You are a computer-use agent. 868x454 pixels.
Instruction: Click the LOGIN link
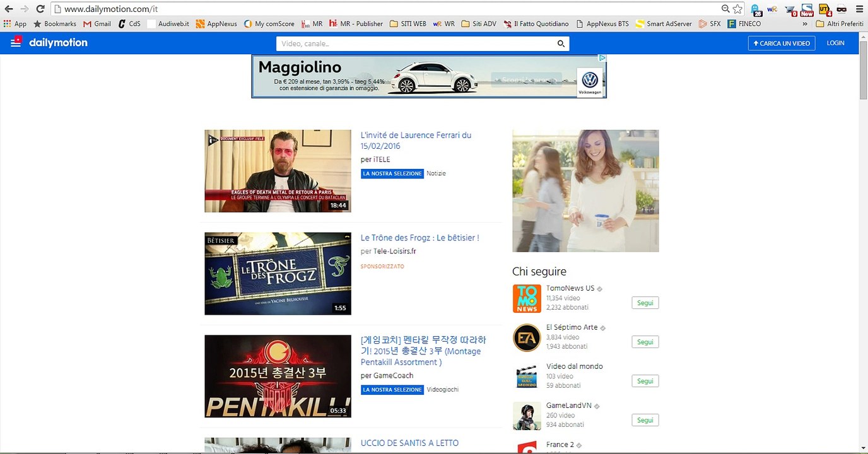pos(835,43)
